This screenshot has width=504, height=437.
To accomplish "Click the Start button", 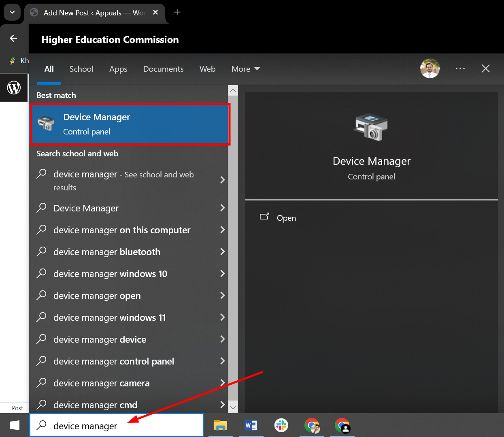I will click(14, 425).
